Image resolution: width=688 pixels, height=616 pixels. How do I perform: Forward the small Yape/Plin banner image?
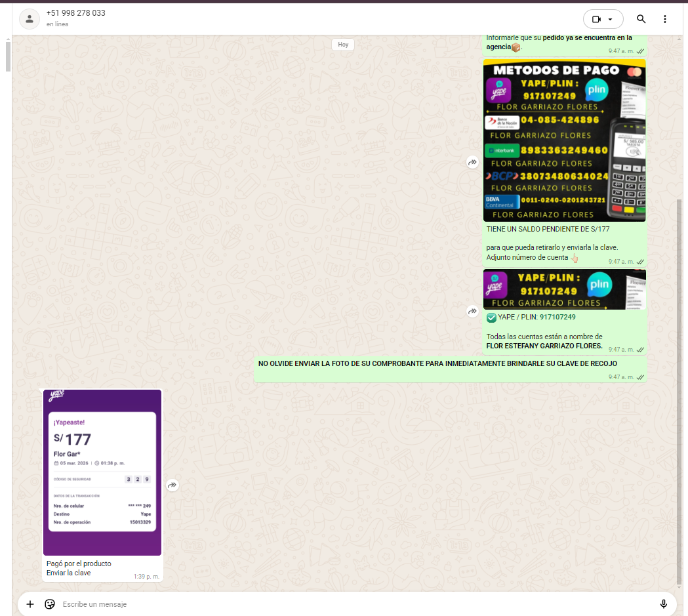[472, 312]
